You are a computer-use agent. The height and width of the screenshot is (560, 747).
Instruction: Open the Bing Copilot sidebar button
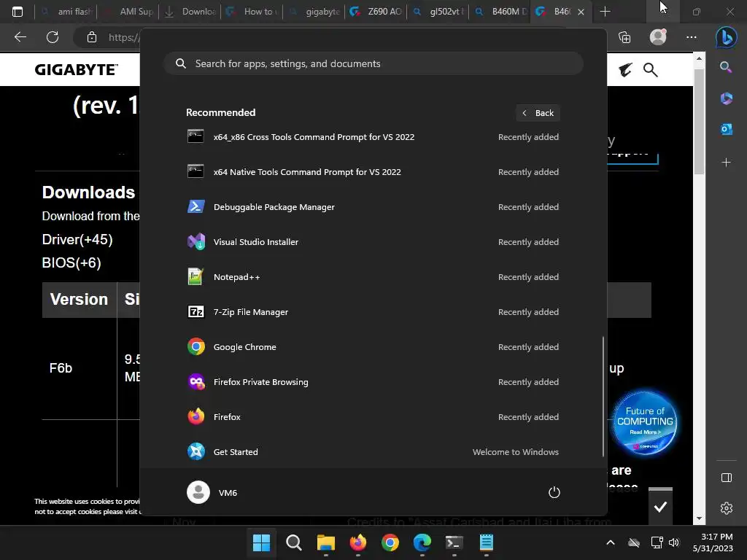click(726, 37)
